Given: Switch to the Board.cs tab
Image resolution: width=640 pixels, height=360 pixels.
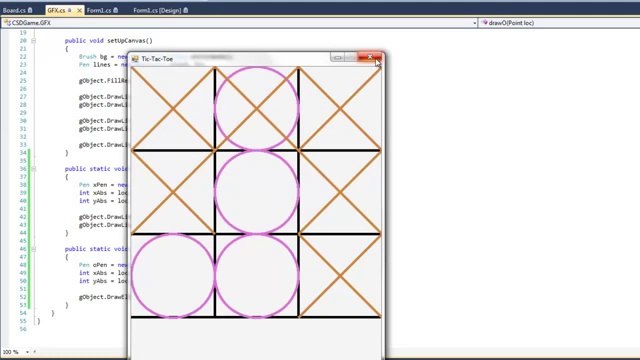Looking at the screenshot, I should tap(18, 10).
